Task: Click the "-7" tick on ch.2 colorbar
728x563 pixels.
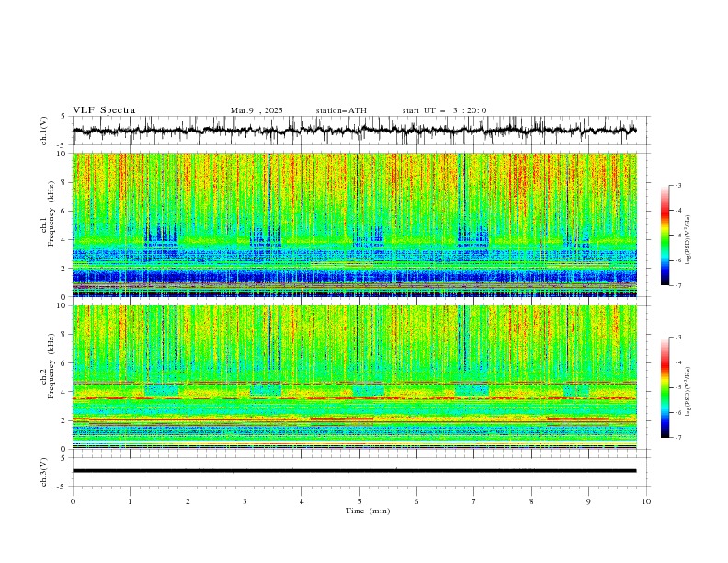Action: click(x=678, y=438)
